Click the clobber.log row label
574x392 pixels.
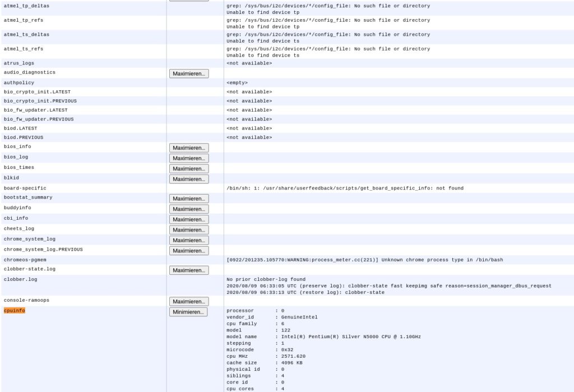(x=21, y=279)
